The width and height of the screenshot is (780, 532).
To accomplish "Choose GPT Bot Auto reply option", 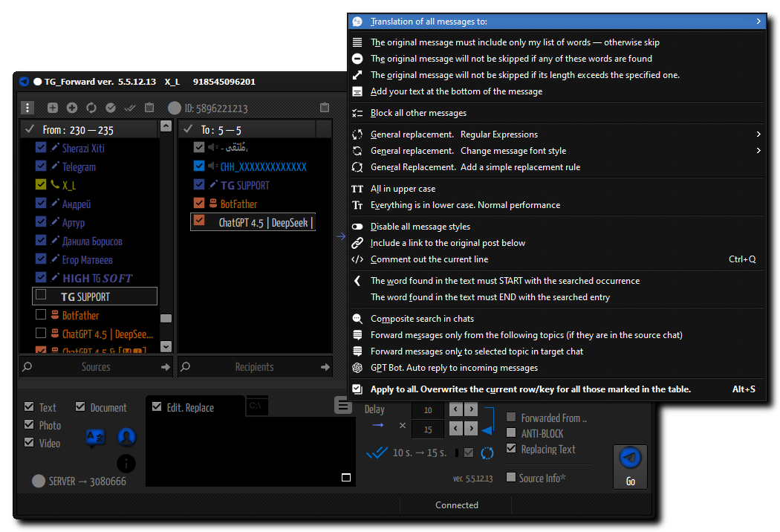I will pos(556,368).
